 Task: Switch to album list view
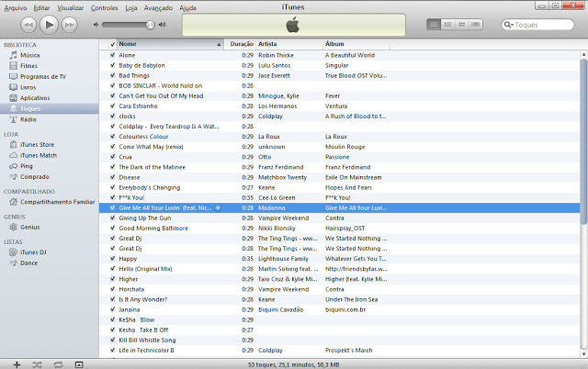448,24
